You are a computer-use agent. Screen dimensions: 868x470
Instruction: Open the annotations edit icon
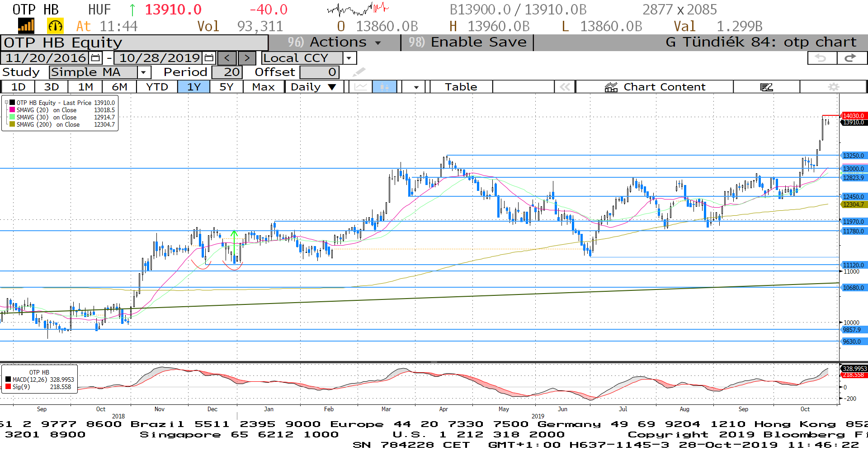766,87
